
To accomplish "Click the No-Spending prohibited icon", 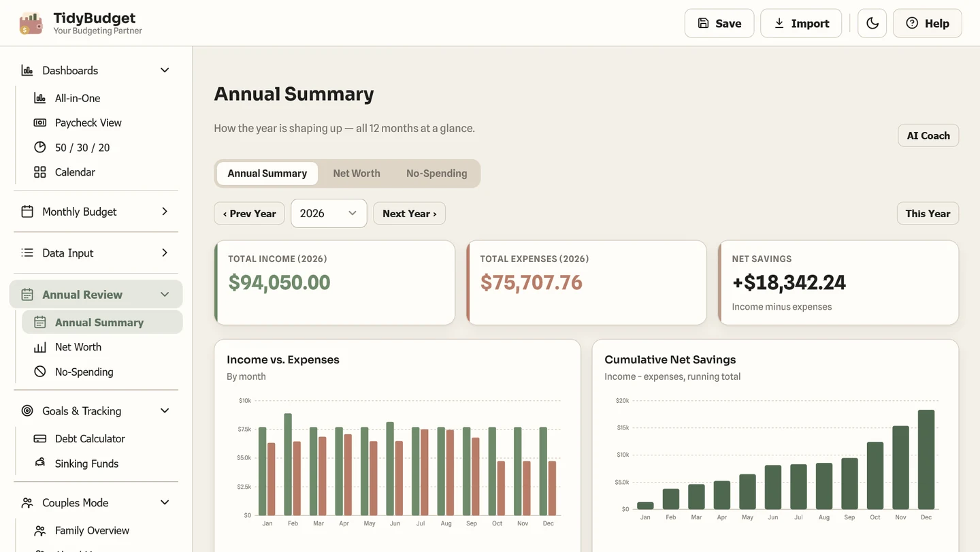I will (40, 372).
